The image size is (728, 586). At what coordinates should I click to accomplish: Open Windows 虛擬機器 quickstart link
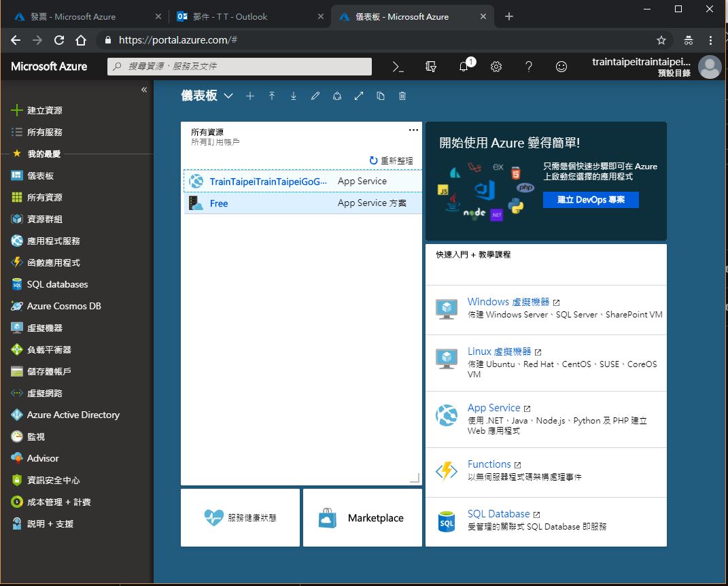508,302
